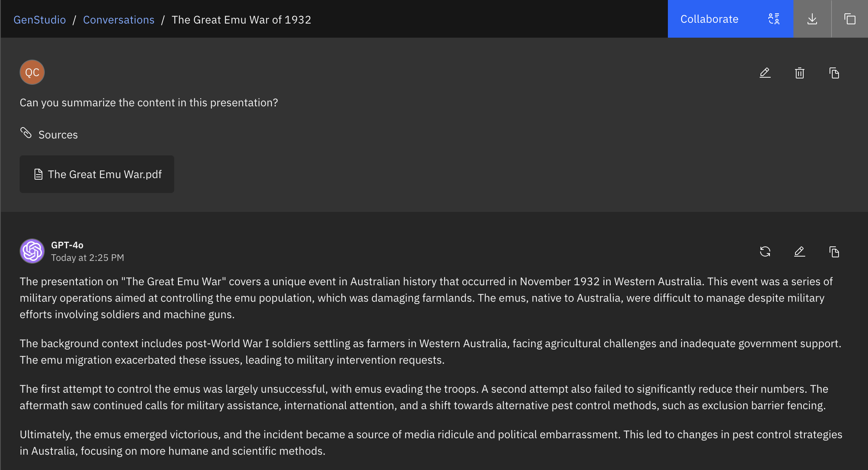
Task: Delete the user's message
Action: [x=800, y=73]
